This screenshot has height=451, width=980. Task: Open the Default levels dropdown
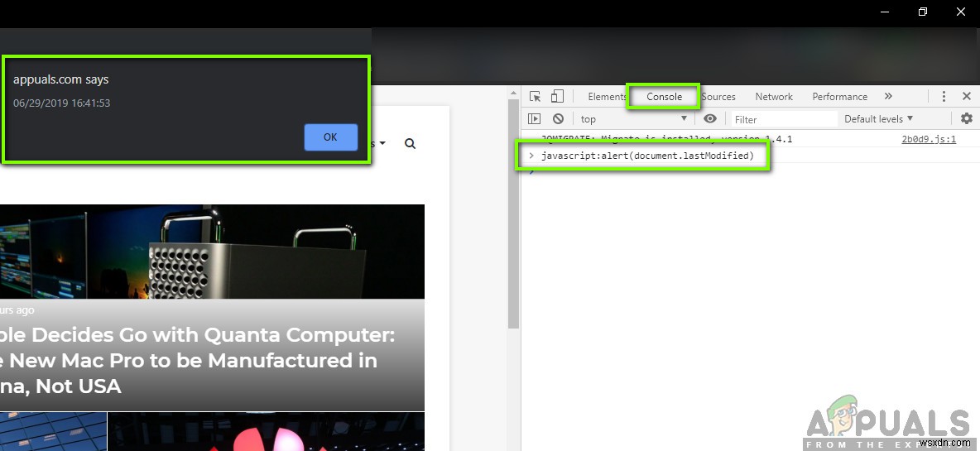coord(879,118)
